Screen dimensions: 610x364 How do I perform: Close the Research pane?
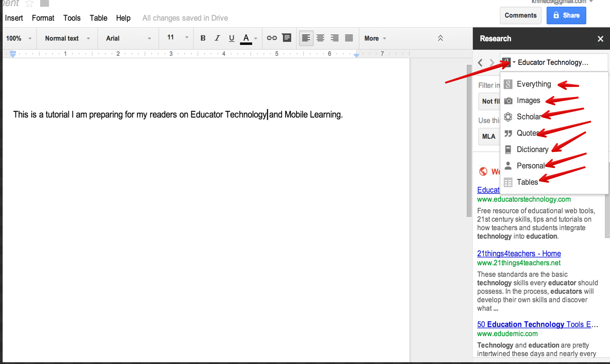(600, 39)
